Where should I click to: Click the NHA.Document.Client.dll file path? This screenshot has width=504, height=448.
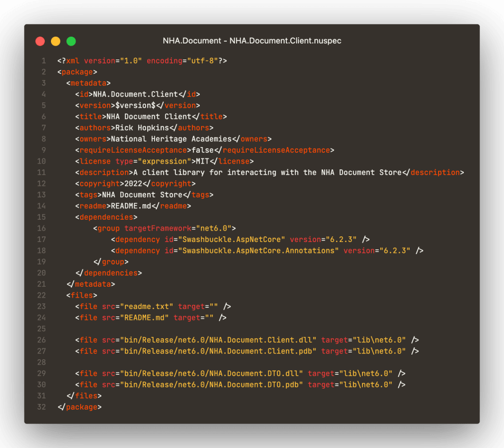click(x=218, y=340)
